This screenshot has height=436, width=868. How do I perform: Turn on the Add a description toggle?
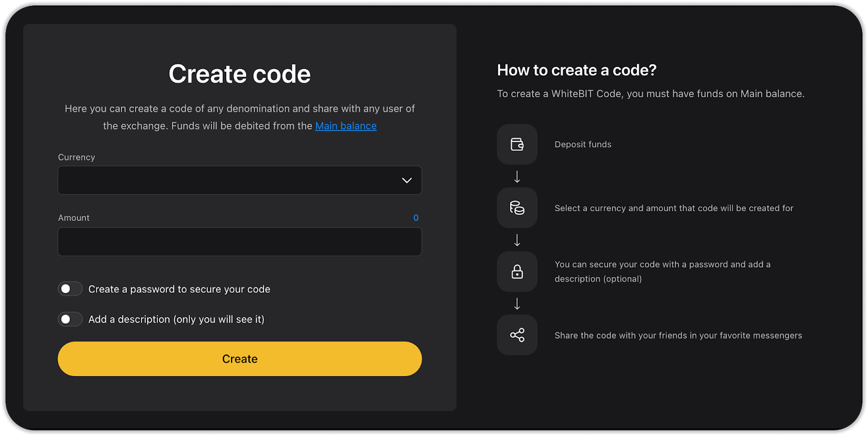pos(70,319)
